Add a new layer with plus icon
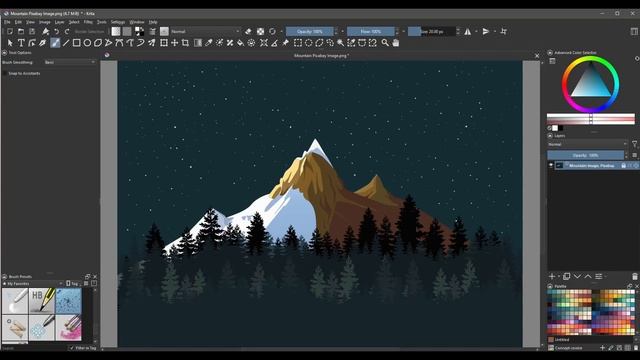 pos(552,276)
